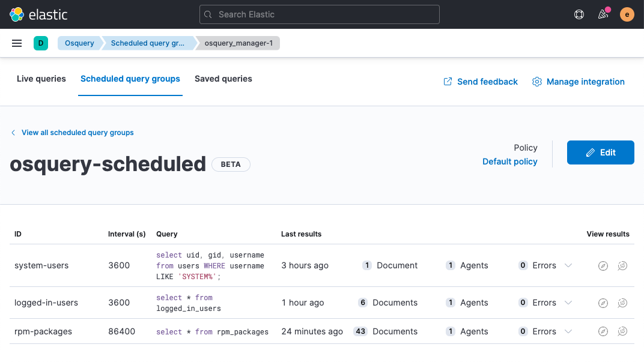The image size is (644, 362).
Task: Click the 86400 interval value
Action: [121, 331]
